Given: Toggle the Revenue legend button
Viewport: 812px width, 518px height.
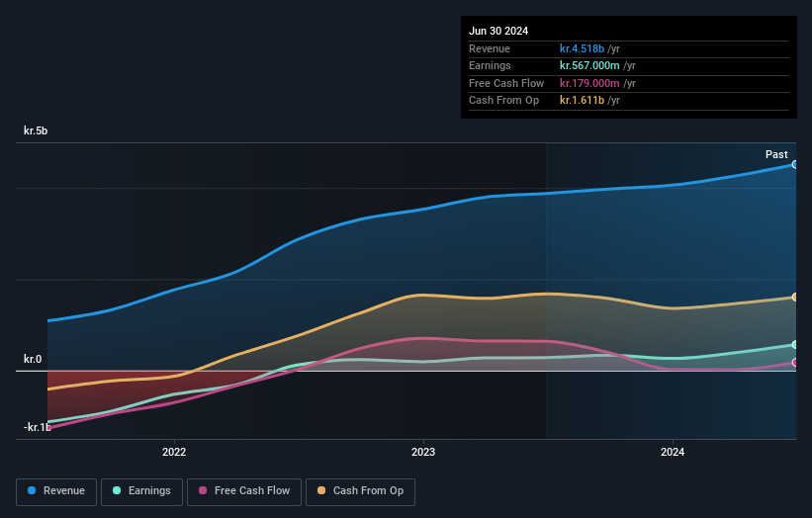Looking at the screenshot, I should coord(56,491).
